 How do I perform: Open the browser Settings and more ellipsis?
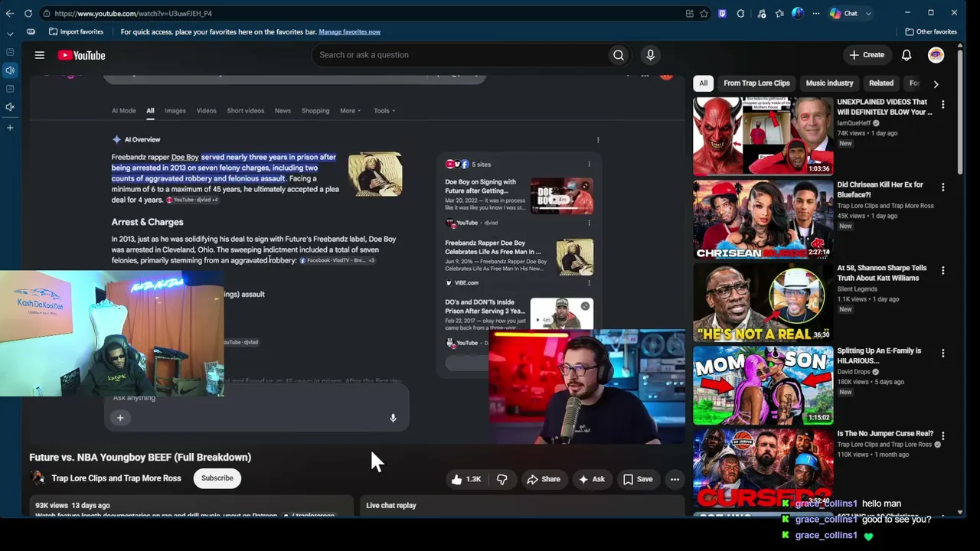[816, 13]
